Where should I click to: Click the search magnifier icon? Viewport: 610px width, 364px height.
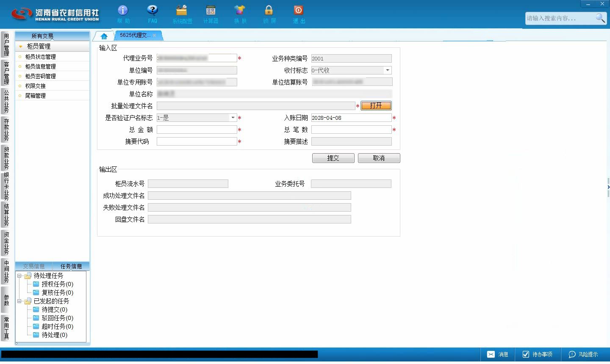(600, 18)
